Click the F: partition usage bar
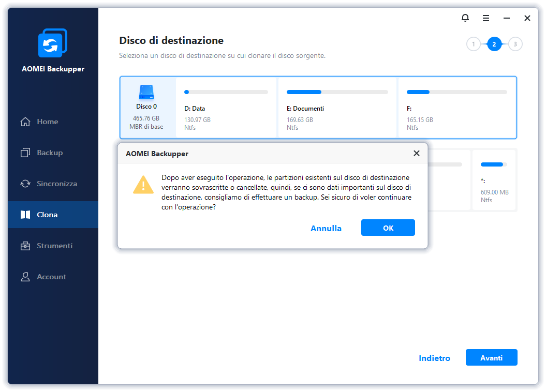This screenshot has width=546, height=392. point(457,92)
